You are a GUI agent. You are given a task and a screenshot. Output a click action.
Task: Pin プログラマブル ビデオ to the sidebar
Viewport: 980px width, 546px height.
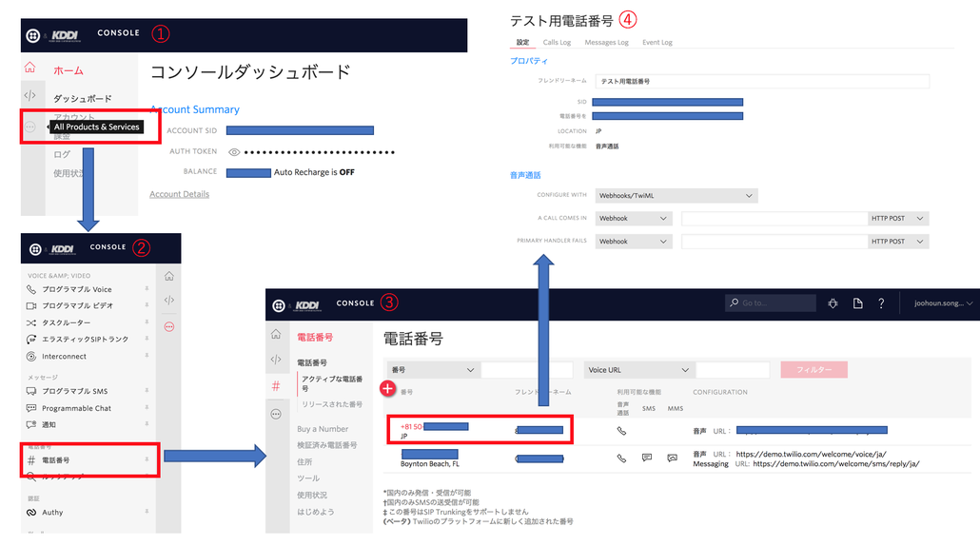click(147, 304)
